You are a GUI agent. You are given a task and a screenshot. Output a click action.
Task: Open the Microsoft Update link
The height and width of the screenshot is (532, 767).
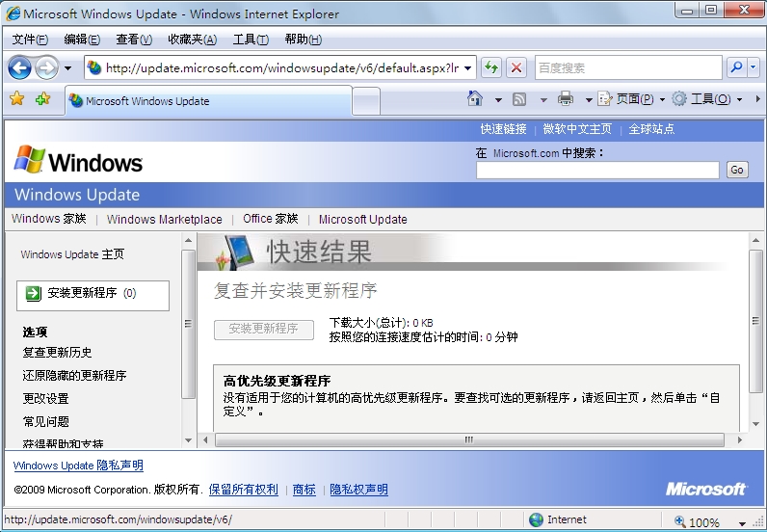click(x=363, y=219)
